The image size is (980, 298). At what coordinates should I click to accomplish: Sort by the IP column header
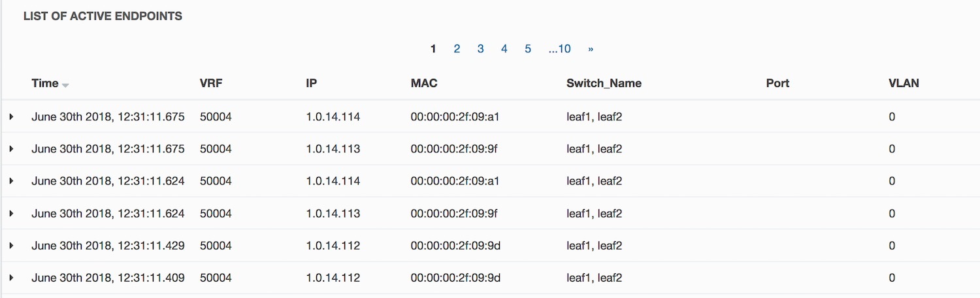pyautogui.click(x=311, y=83)
